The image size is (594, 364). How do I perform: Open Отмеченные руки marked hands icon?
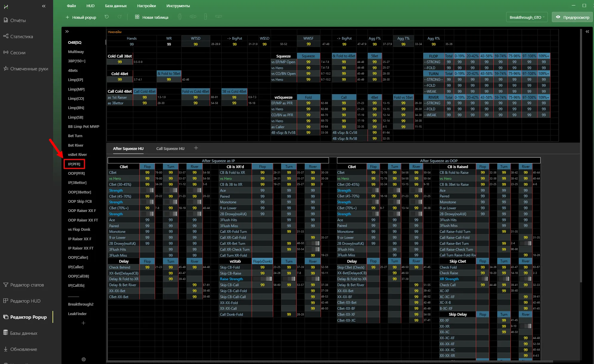6,69
